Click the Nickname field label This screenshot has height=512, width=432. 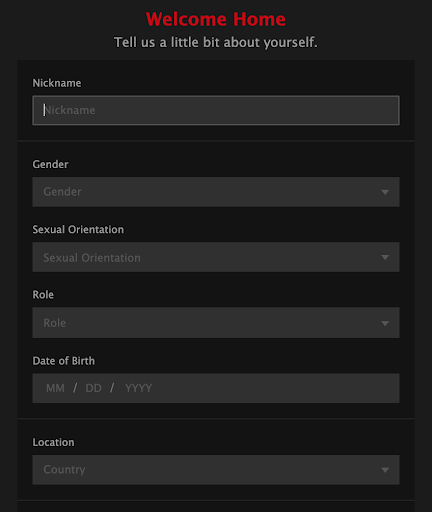tap(57, 83)
